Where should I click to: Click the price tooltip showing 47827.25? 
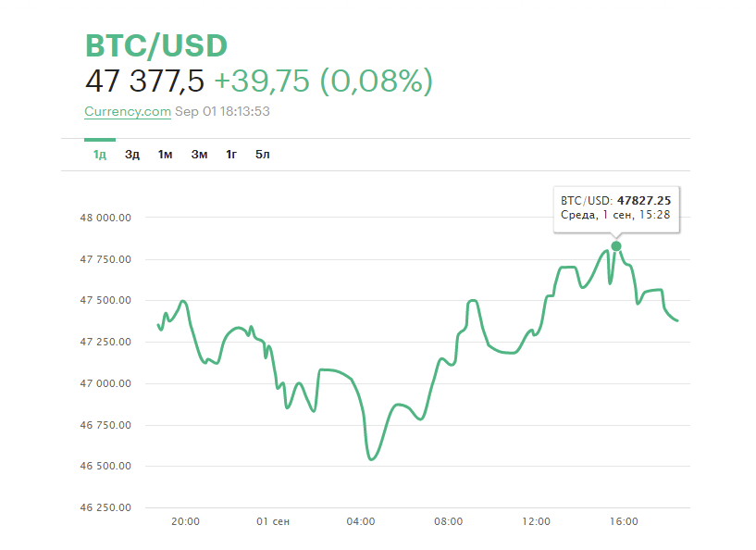[617, 209]
